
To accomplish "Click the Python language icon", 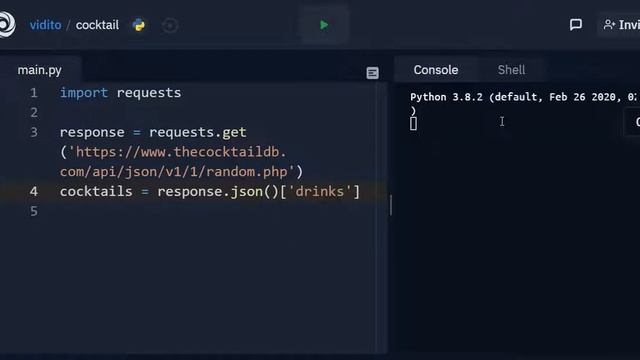I will pos(139,25).
